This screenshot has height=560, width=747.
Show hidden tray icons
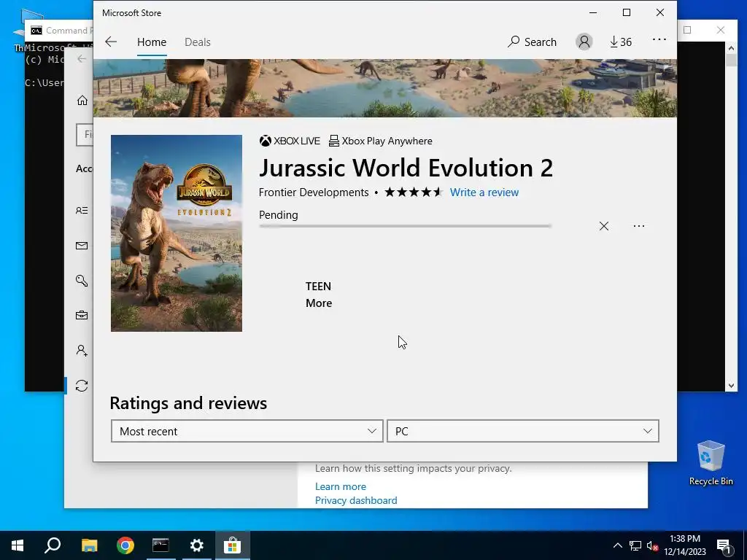coord(617,545)
